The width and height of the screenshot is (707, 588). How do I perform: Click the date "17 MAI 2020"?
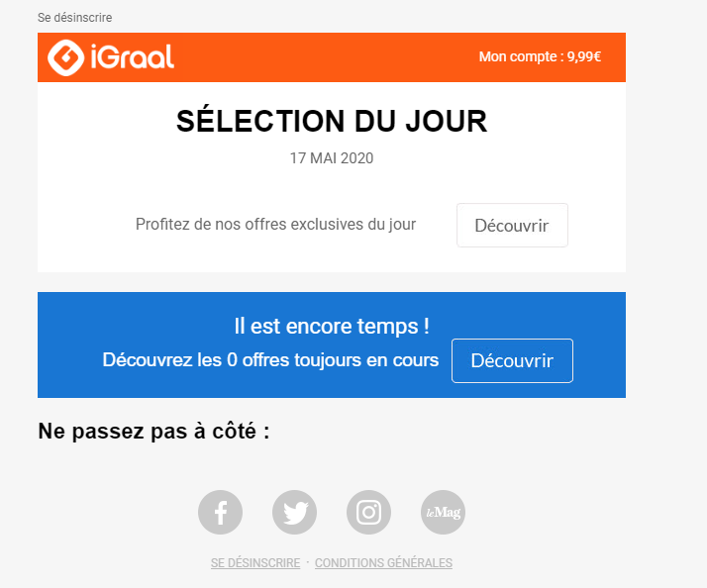point(332,158)
